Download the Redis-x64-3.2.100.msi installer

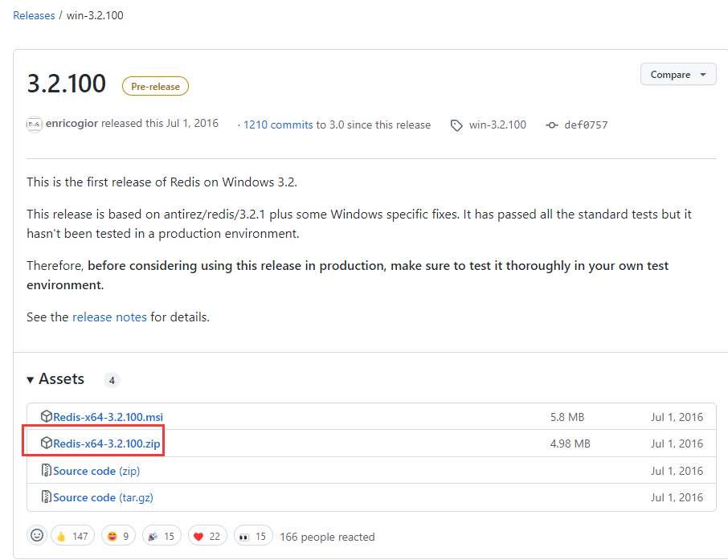tap(108, 417)
